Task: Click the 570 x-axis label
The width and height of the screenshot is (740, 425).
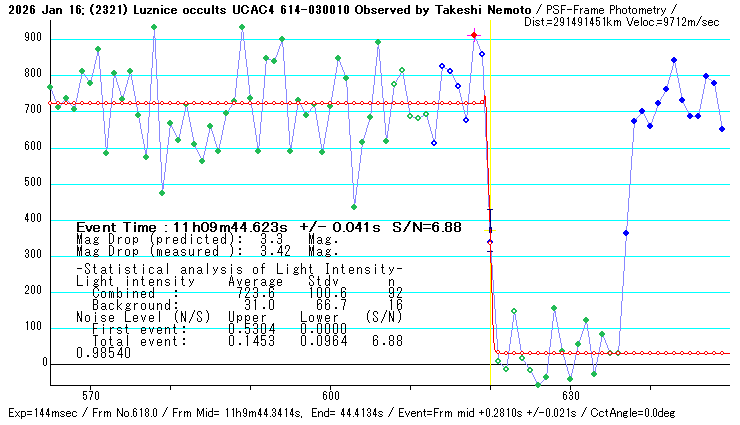Action: point(90,394)
